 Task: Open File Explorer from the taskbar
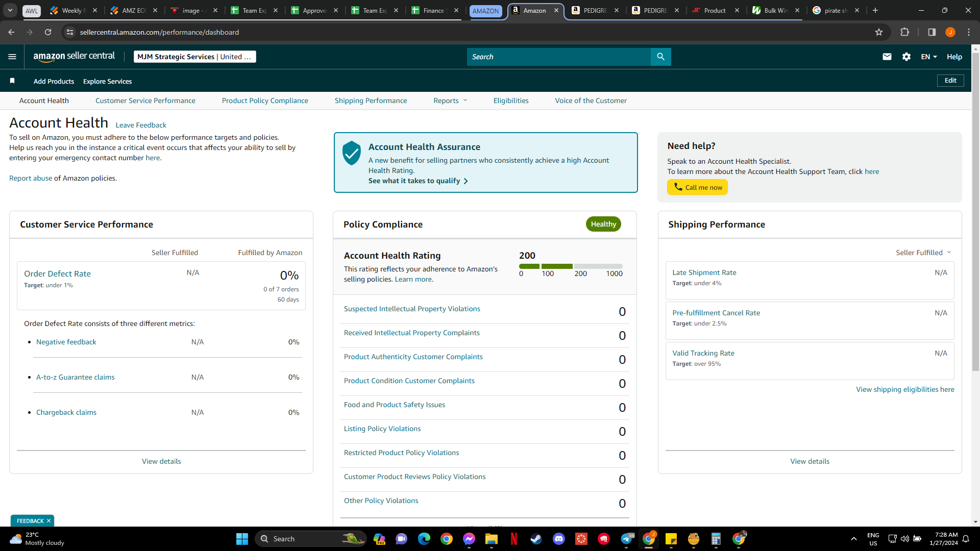[x=492, y=539]
